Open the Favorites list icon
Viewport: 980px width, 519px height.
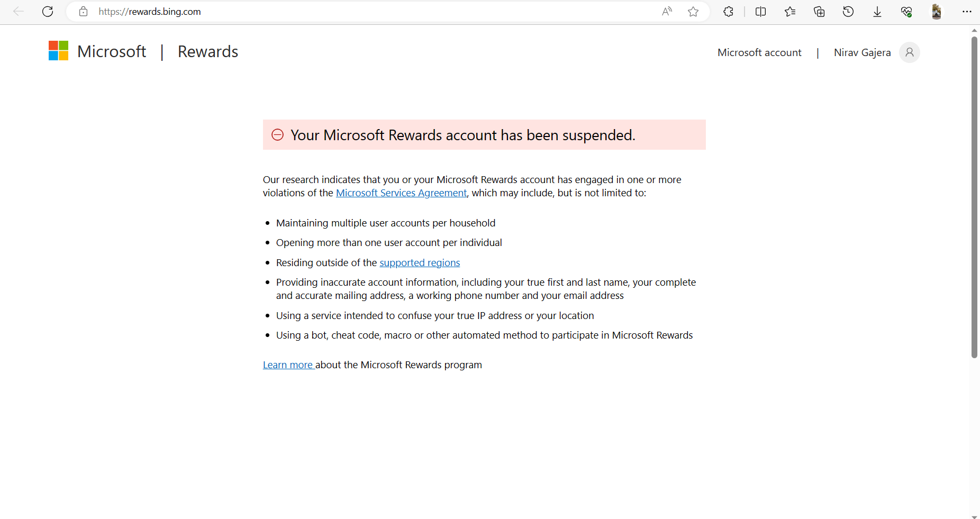click(x=790, y=12)
